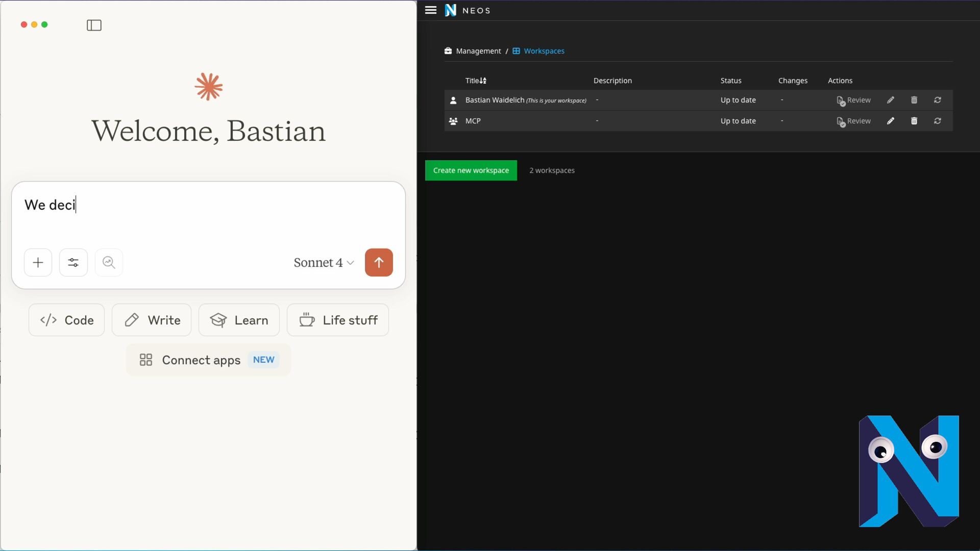Click the NEOS logo in the header
The height and width of the screenshot is (551, 980).
(468, 10)
